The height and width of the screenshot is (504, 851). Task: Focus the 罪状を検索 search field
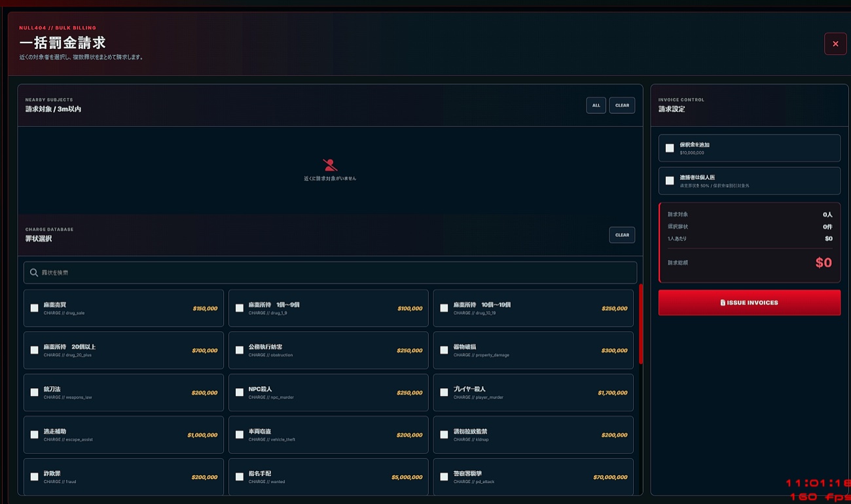click(330, 272)
